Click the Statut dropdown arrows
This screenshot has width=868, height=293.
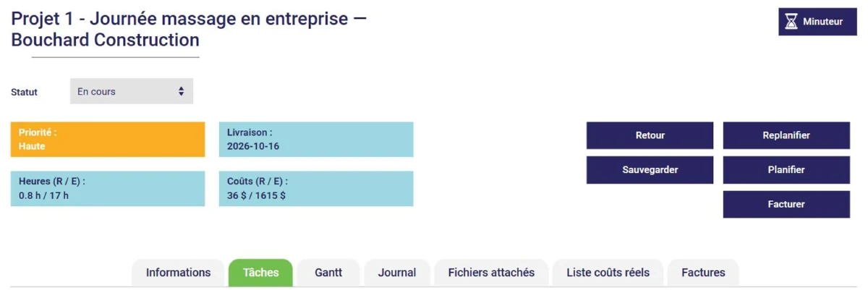click(181, 92)
